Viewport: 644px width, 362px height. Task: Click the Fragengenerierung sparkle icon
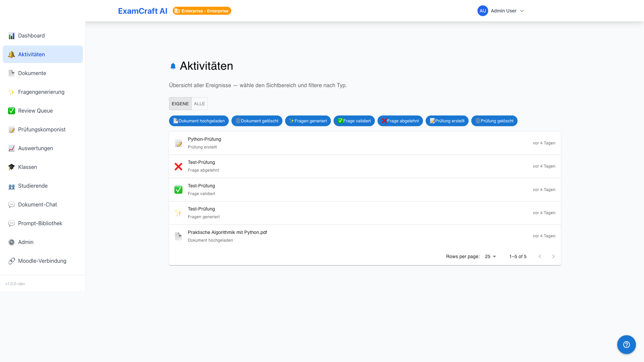pyautogui.click(x=11, y=92)
